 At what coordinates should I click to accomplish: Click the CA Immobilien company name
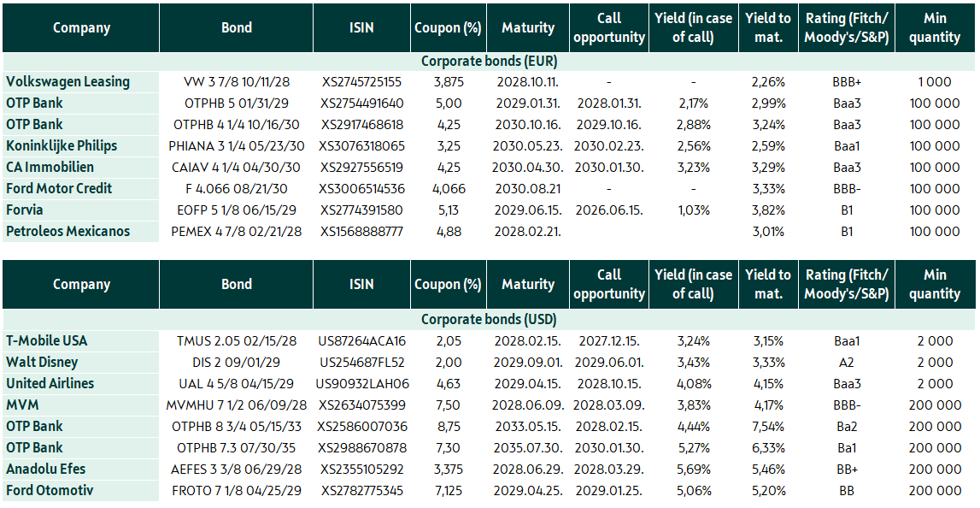click(x=50, y=167)
